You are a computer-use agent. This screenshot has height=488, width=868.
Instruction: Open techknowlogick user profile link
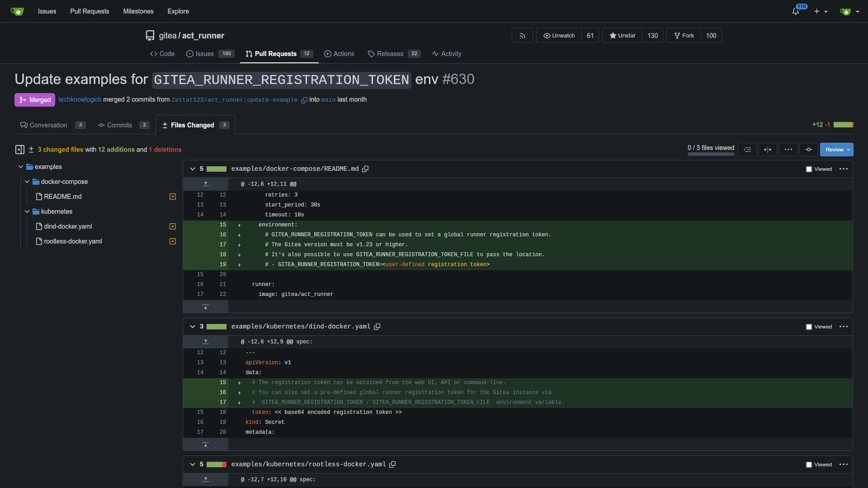pyautogui.click(x=80, y=99)
